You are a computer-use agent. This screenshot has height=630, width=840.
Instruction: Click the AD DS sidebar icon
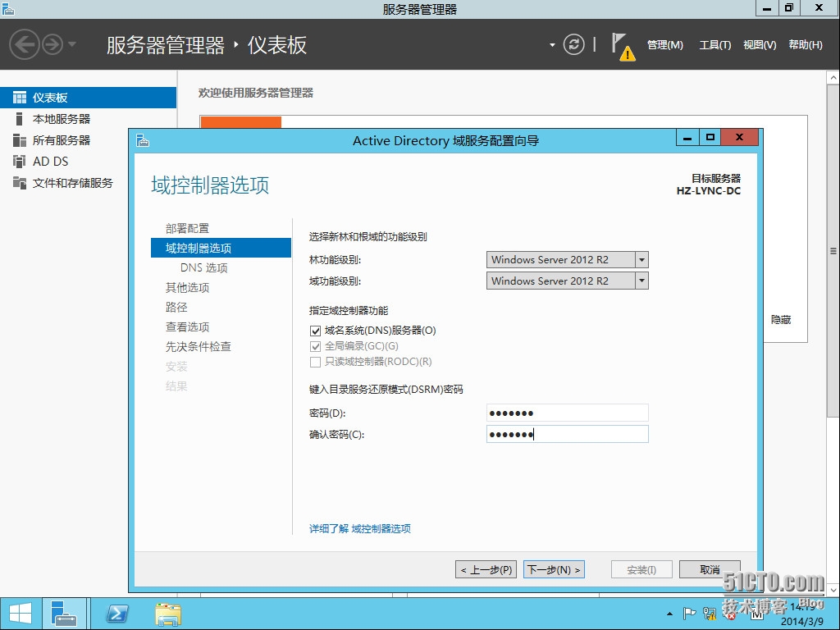pos(20,162)
